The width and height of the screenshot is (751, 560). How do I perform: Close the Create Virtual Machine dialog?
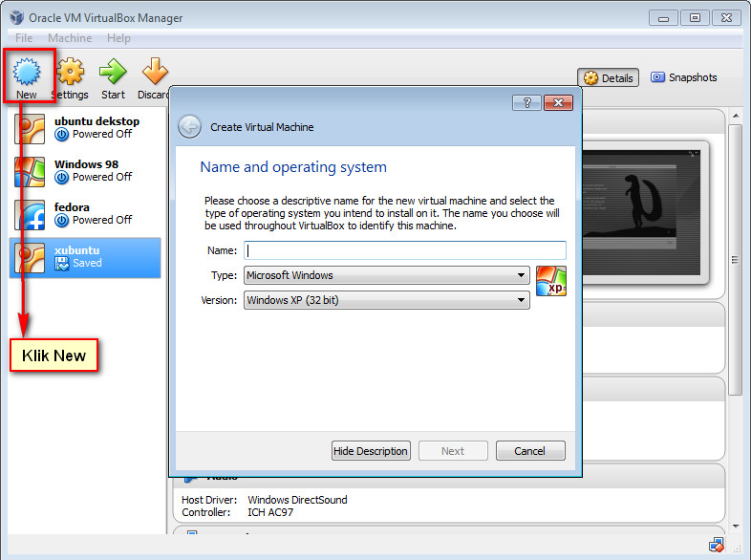(558, 102)
